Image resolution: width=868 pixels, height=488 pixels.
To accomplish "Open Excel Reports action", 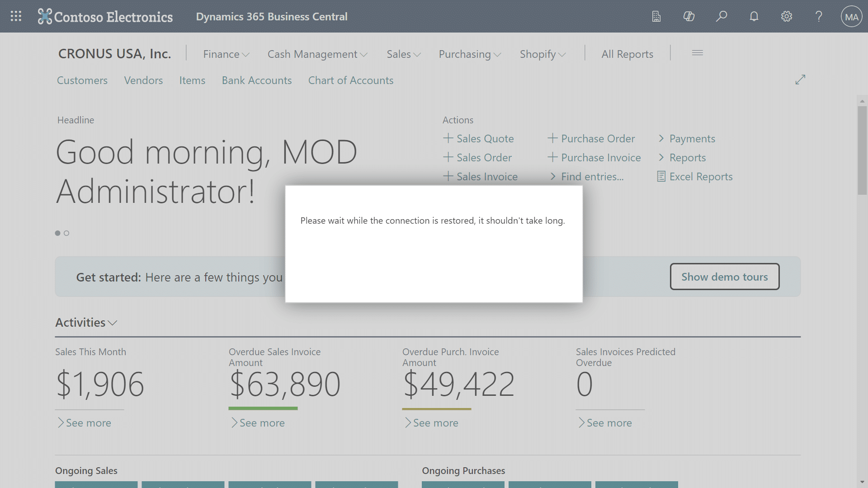I will click(x=701, y=177).
